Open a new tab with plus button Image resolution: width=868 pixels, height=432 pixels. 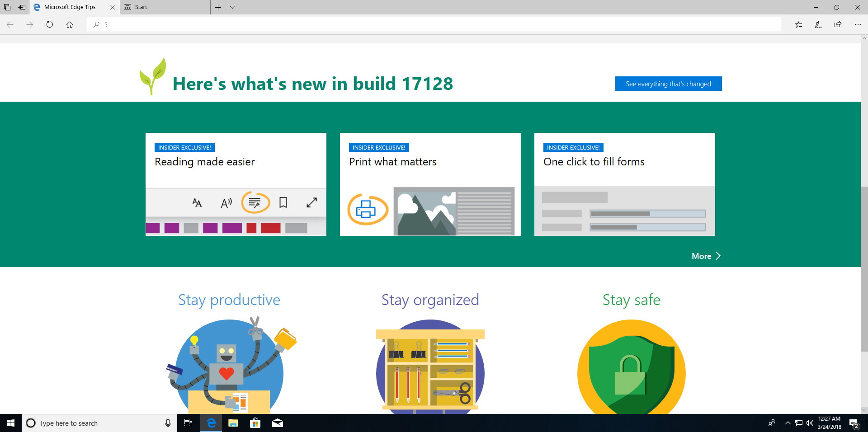[x=218, y=7]
